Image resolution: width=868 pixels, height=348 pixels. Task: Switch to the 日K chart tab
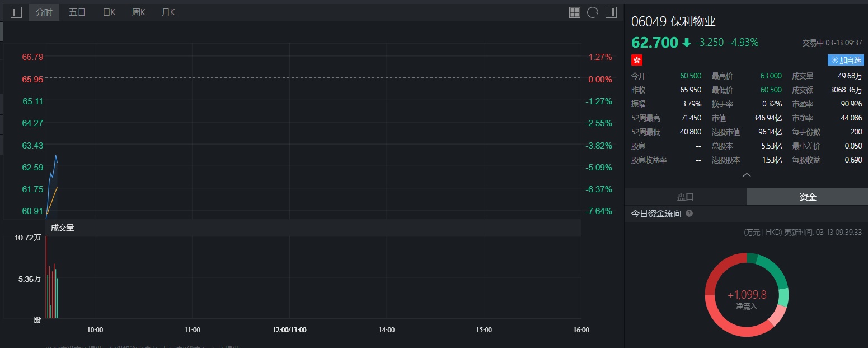click(109, 12)
